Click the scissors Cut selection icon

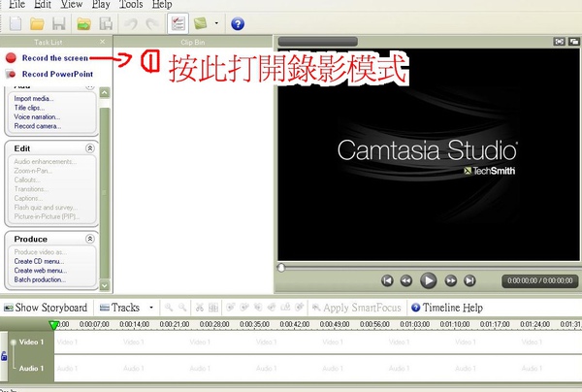[200, 308]
